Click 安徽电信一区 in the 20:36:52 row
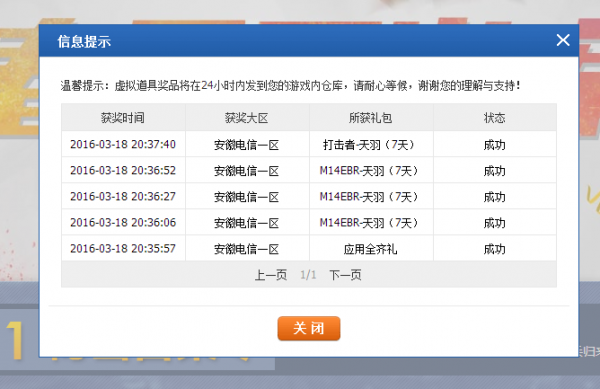This screenshot has height=389, width=600. (x=246, y=171)
